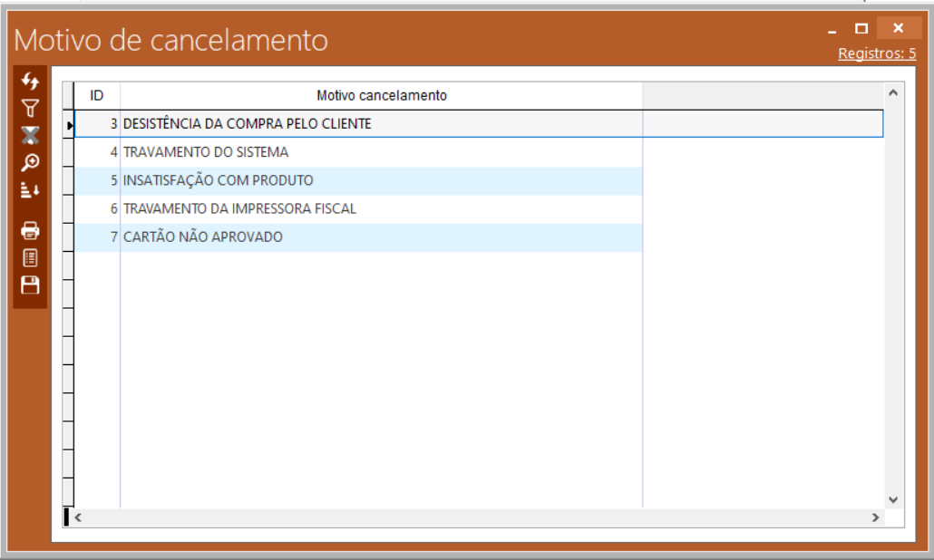
Task: Click the vertical scrollbar down arrow
Action: tap(893, 500)
